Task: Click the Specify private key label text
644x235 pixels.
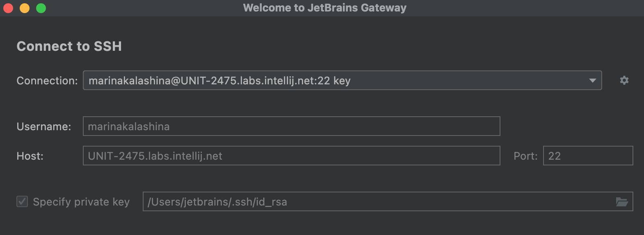Action: [x=81, y=202]
